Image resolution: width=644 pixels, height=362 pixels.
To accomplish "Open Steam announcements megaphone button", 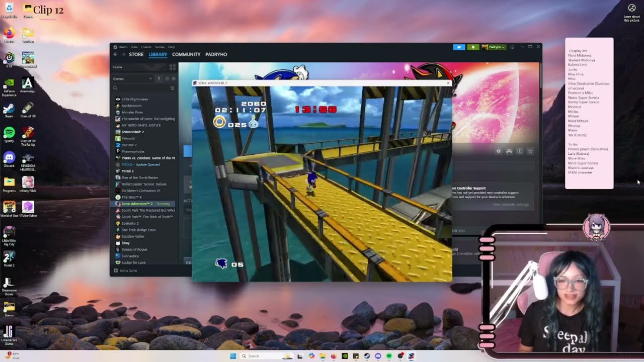I will point(459,47).
